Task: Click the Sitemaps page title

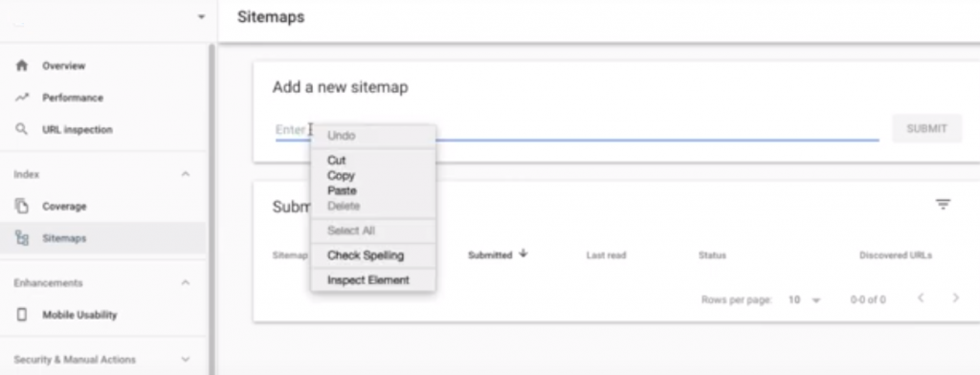Action: 271,17
